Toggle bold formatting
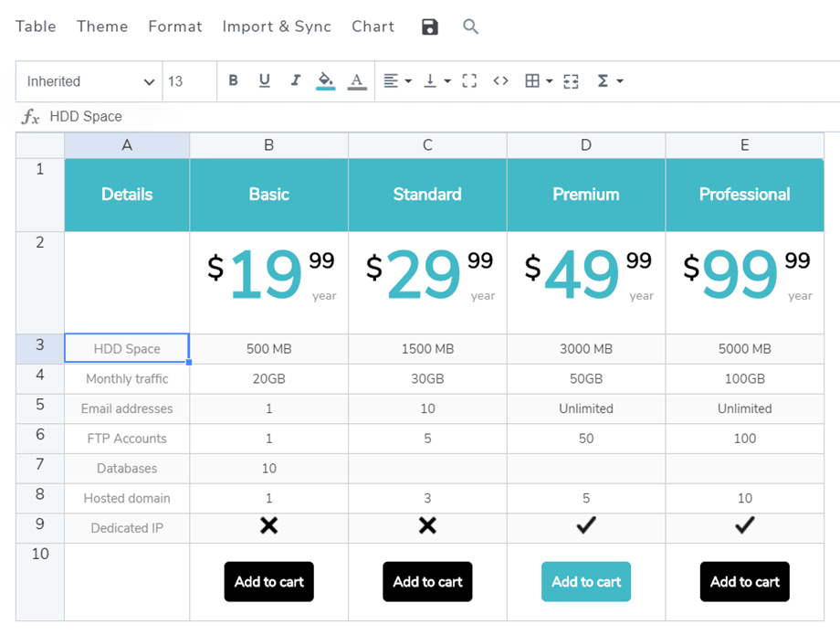 [x=233, y=81]
